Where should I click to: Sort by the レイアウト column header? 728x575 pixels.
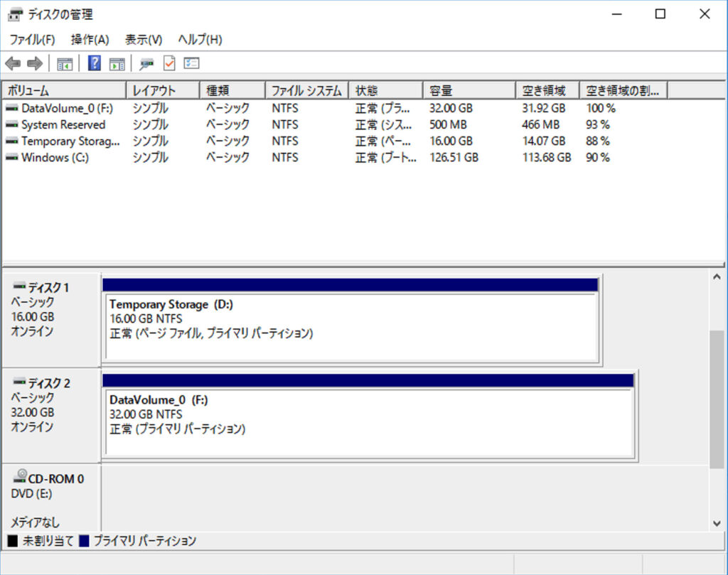(x=163, y=90)
